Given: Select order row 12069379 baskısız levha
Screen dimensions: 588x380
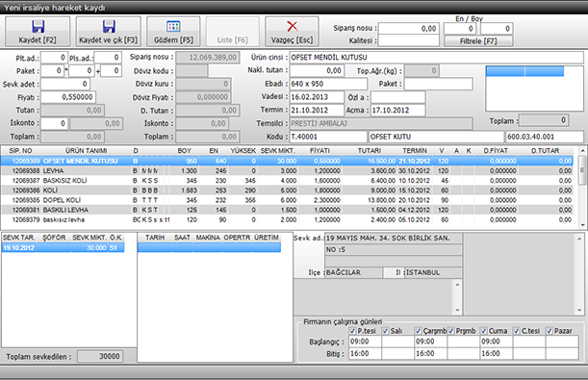Looking at the screenshot, I should click(287, 219).
